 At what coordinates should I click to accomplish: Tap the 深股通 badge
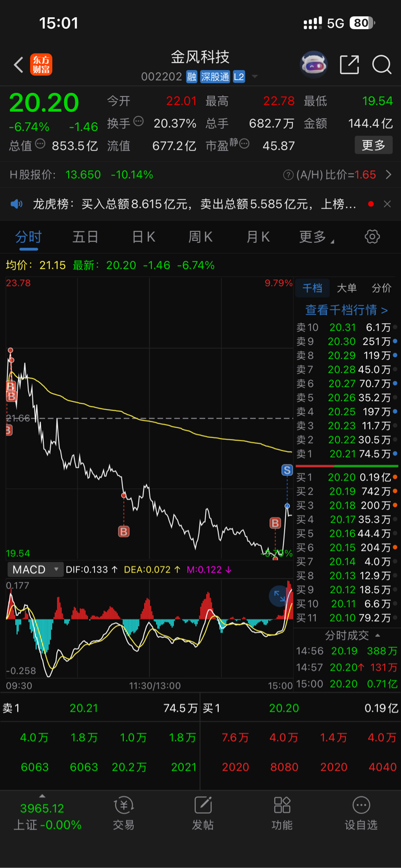pyautogui.click(x=215, y=77)
